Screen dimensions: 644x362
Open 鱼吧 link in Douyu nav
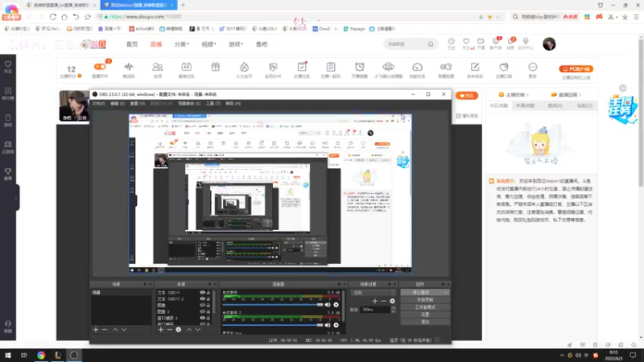[x=262, y=44]
